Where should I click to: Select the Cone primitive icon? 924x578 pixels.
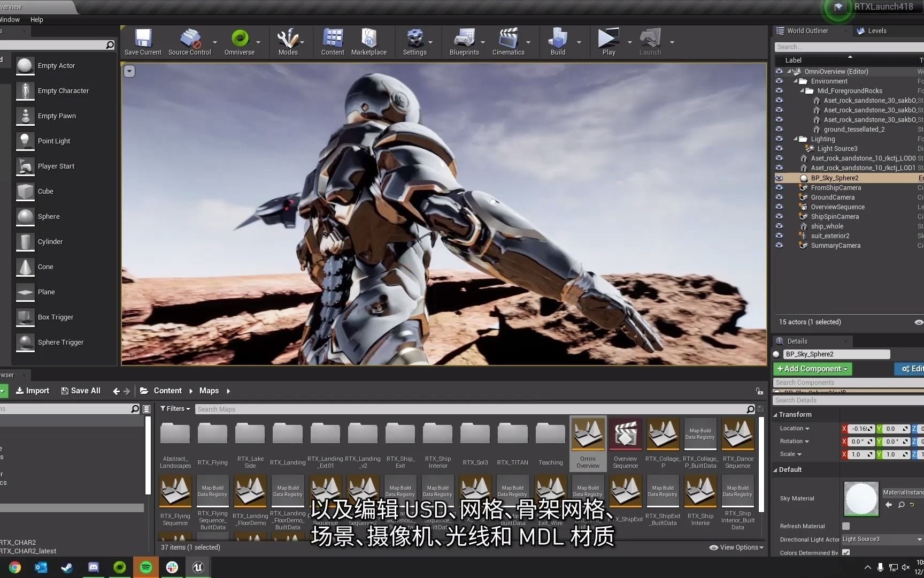[25, 267]
